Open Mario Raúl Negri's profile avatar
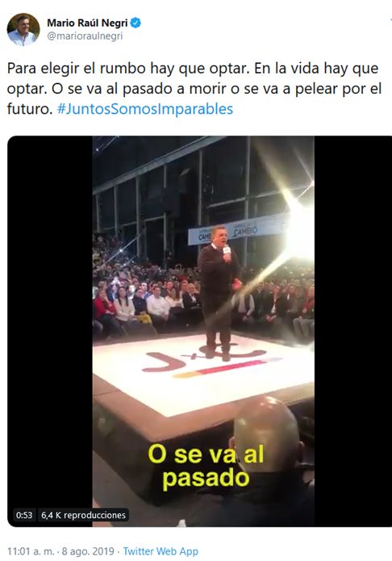This screenshot has width=392, height=561. (x=23, y=29)
